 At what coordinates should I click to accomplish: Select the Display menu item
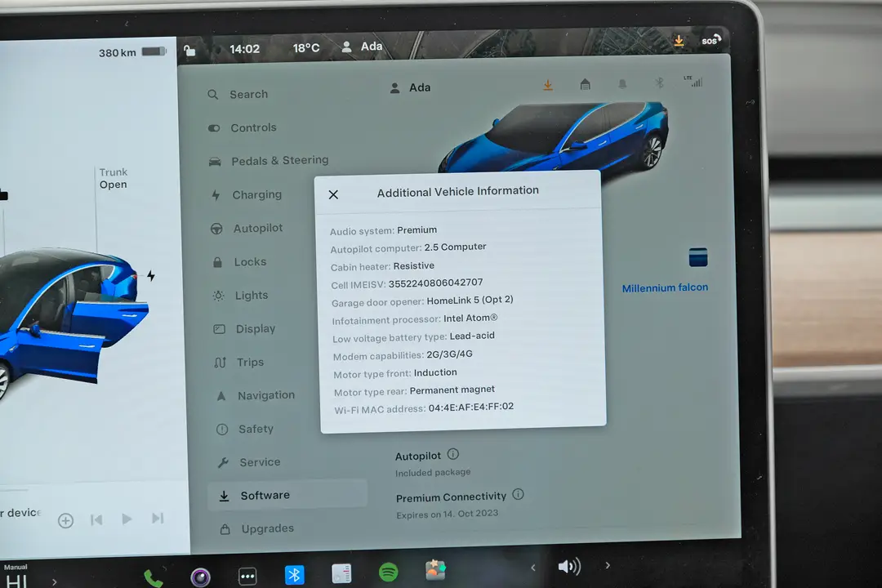244,328
